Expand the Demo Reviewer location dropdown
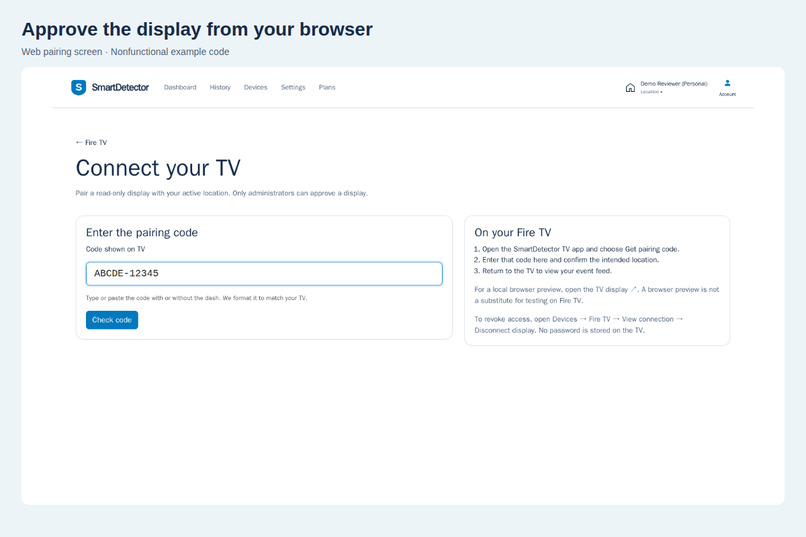The image size is (806, 537). (673, 87)
